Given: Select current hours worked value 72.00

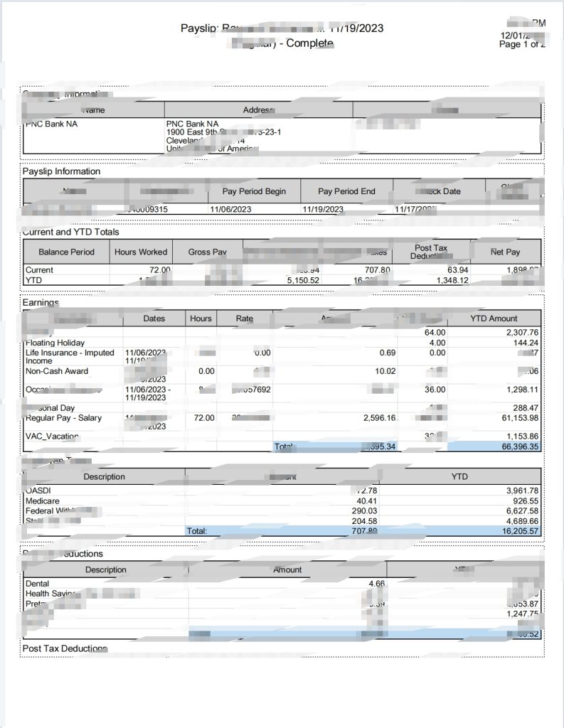Looking at the screenshot, I should tap(160, 269).
